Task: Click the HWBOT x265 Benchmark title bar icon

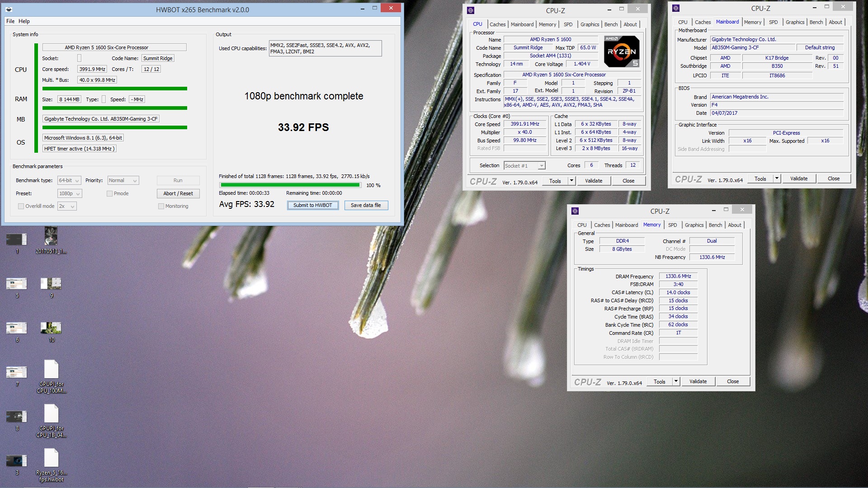Action: click(x=9, y=9)
